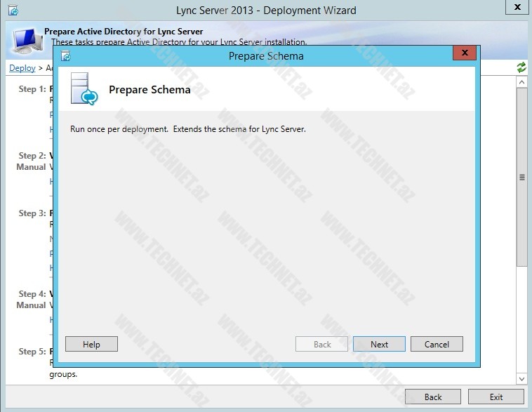This screenshot has height=412, width=532.
Task: Cancel the Prepare Schema wizard
Action: (x=437, y=344)
